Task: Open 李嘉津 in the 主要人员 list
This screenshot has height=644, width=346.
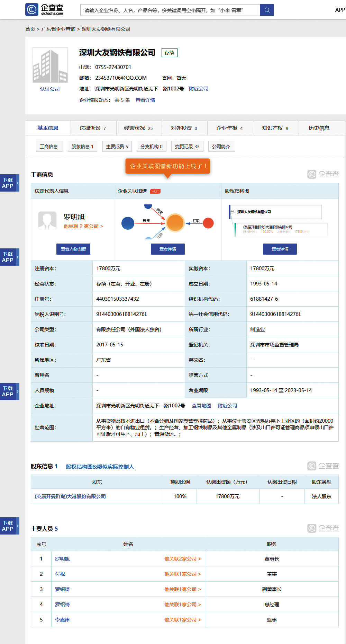Action: click(62, 620)
